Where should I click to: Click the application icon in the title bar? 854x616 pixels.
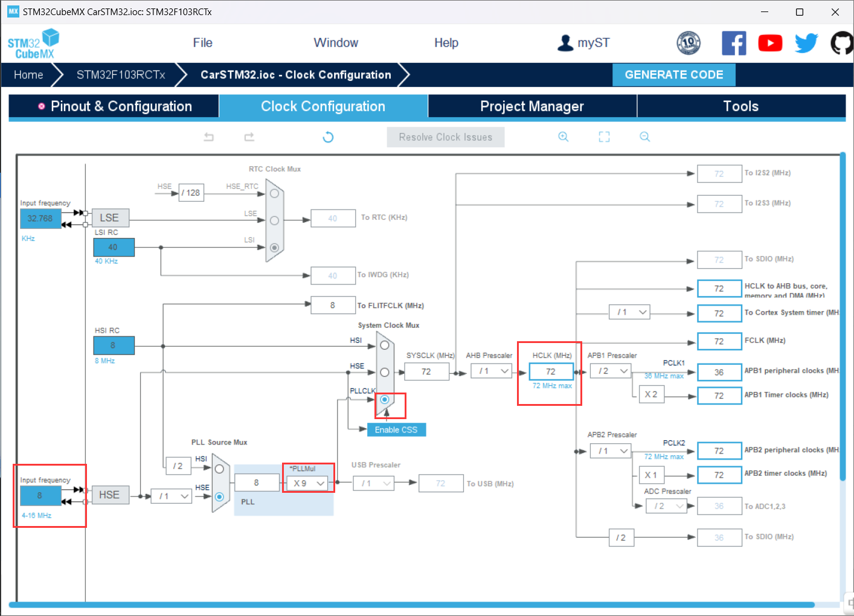(x=13, y=11)
